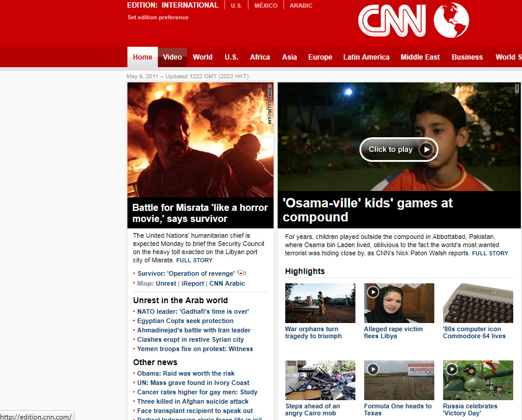Screen dimensions: 522x420
Task: Open the War orphans story thumbnail
Action: point(320,303)
